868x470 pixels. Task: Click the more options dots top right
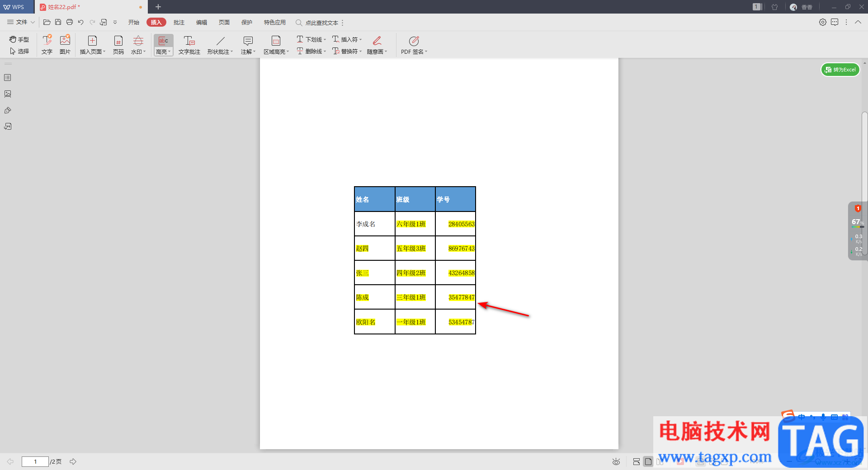[x=846, y=22]
